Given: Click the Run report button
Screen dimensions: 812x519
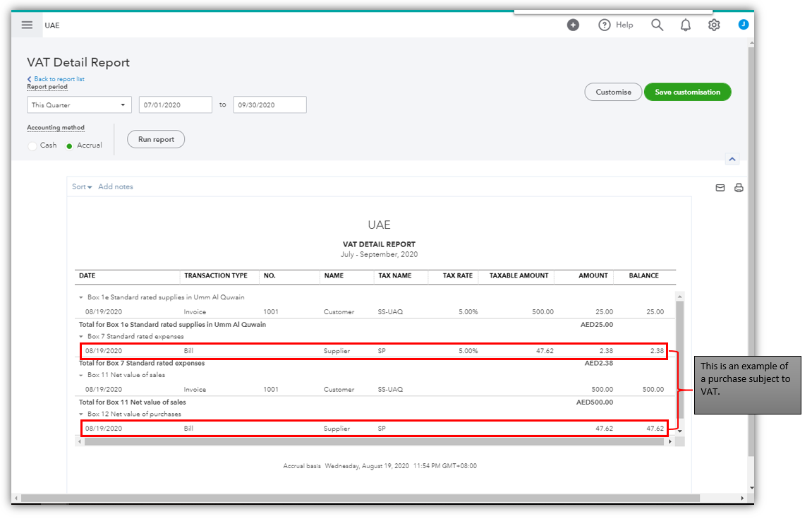Looking at the screenshot, I should click(x=156, y=140).
